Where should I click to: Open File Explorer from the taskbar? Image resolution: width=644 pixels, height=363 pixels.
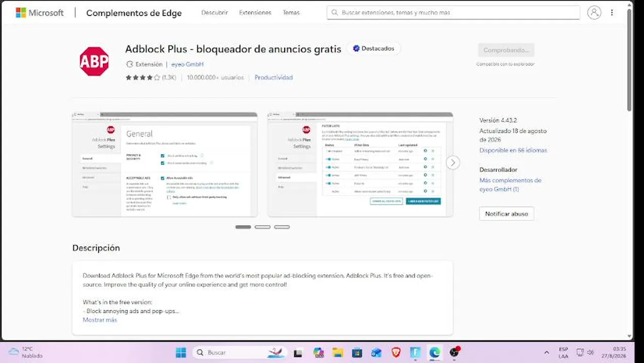338,352
